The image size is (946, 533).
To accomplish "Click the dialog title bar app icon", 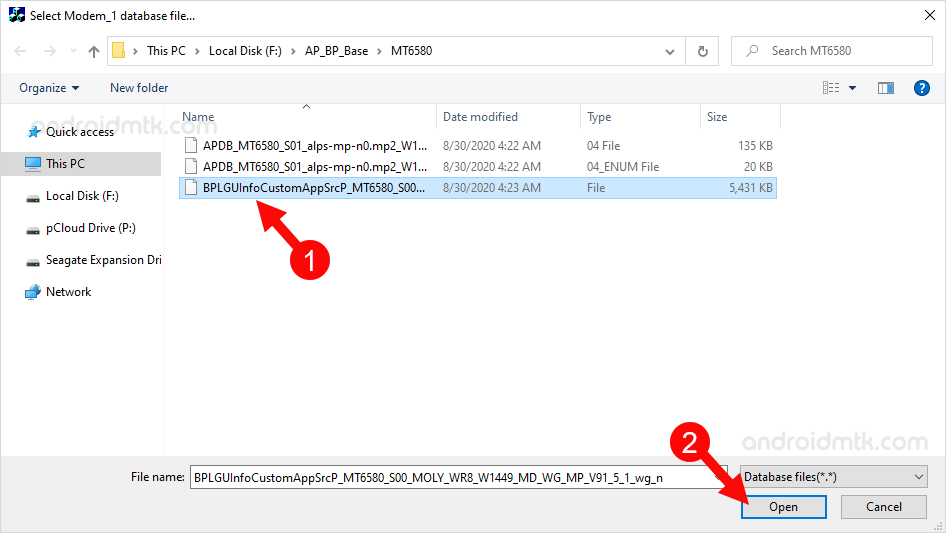I will 17,15.
